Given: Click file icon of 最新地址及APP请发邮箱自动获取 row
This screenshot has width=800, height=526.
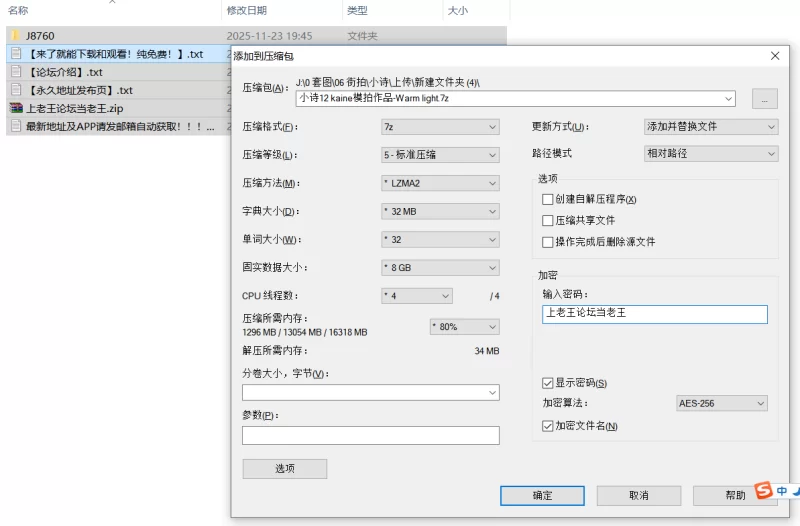Looking at the screenshot, I should coord(16,126).
